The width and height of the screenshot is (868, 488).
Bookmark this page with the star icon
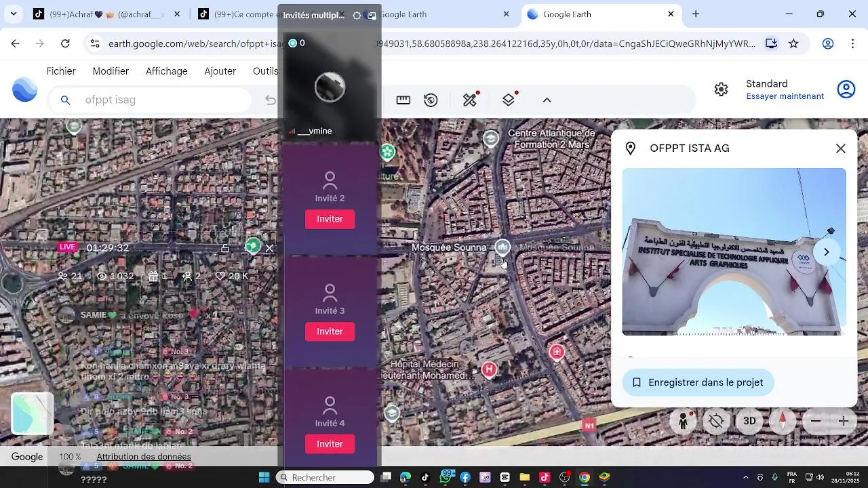(x=794, y=43)
